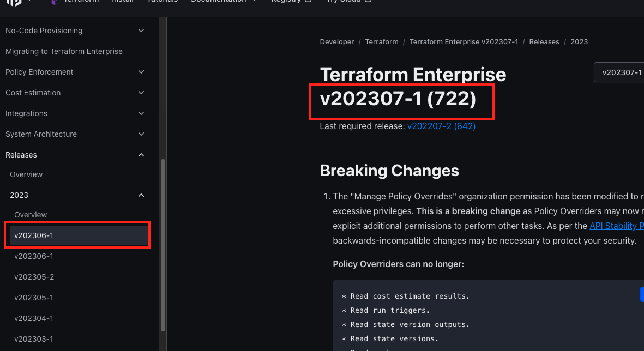
Task: Expand the Policy Enforcement sidebar section
Action: [x=141, y=72]
